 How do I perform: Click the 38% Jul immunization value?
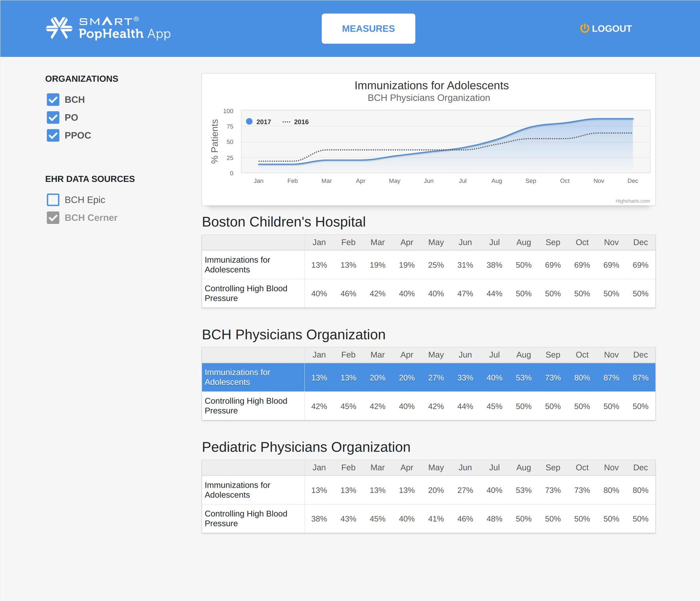coord(494,265)
